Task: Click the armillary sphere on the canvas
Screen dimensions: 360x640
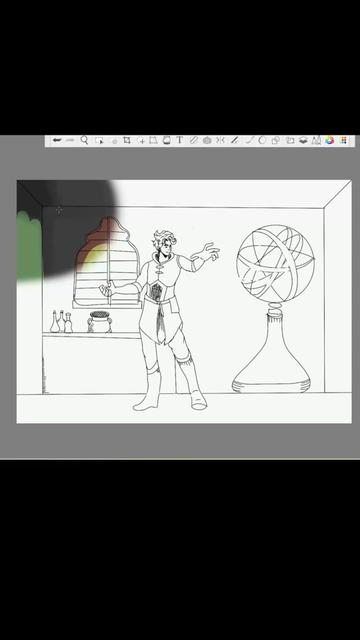Action: tap(276, 264)
